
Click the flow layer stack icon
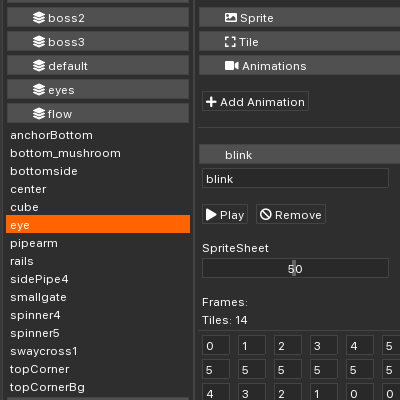pyautogui.click(x=39, y=114)
